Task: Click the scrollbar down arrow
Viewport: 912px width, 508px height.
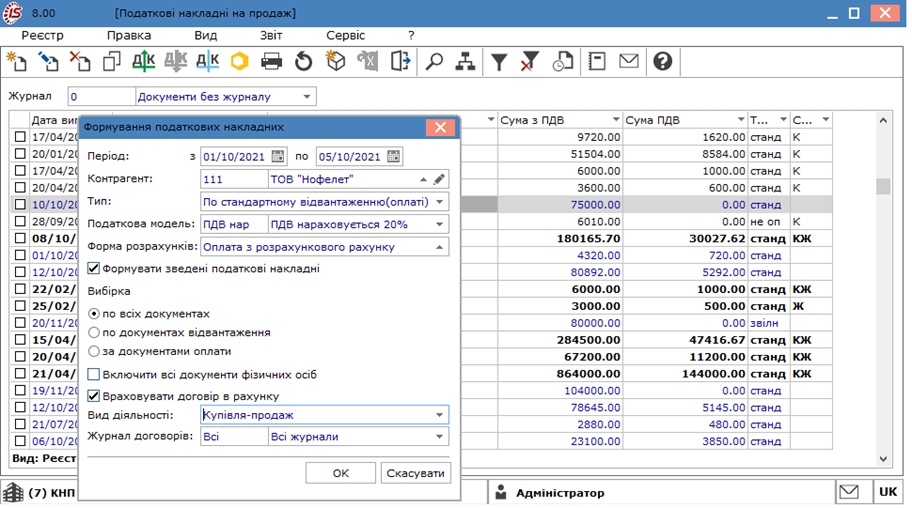Action: [x=883, y=459]
